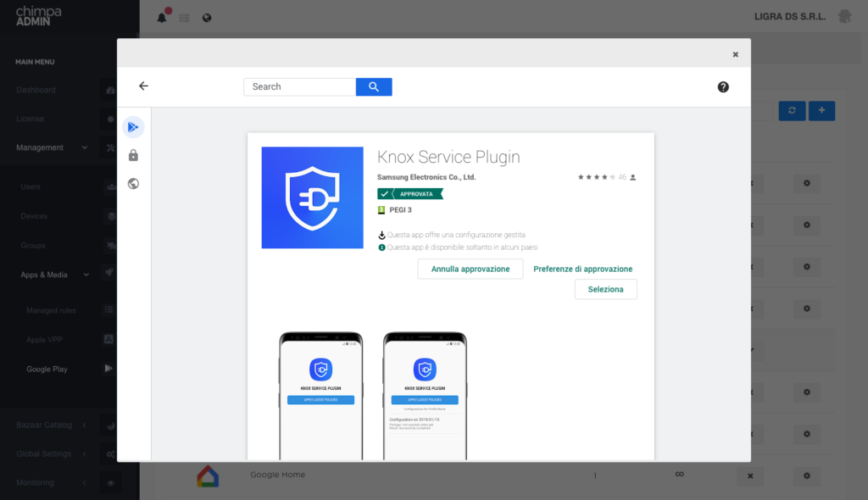Click "Questa app è disponibile soltanto in alcuni paesi"

click(x=462, y=247)
